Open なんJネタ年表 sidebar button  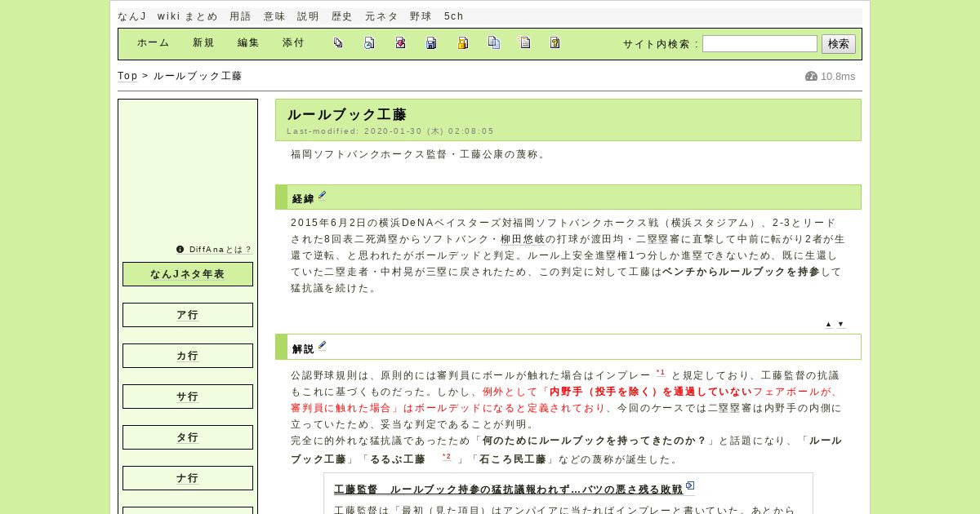coord(188,274)
